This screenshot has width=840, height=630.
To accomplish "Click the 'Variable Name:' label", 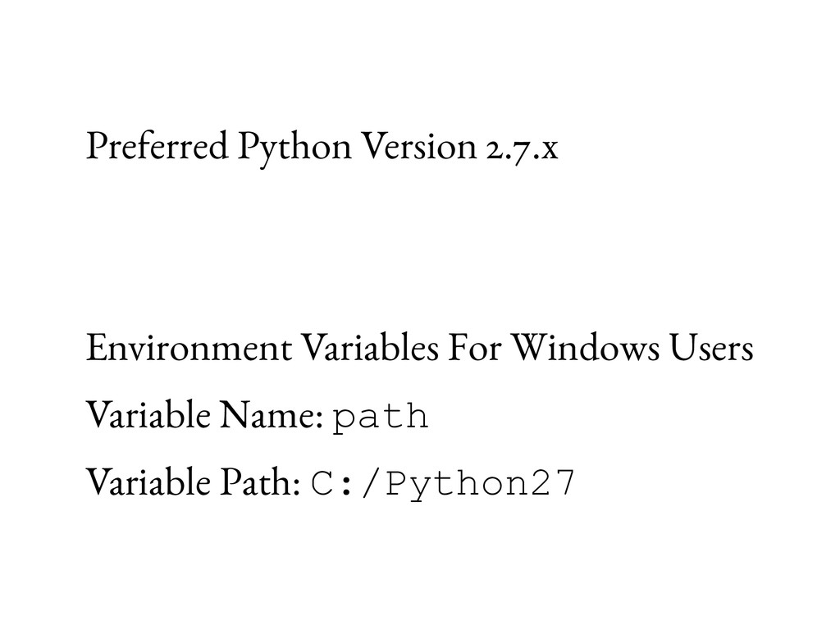I will point(204,415).
